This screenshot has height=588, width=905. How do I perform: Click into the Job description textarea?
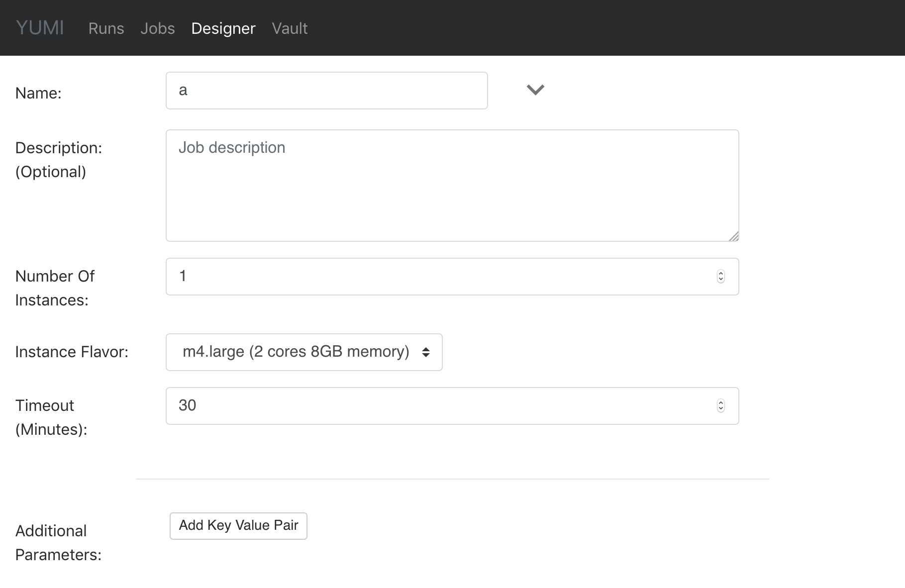point(452,186)
